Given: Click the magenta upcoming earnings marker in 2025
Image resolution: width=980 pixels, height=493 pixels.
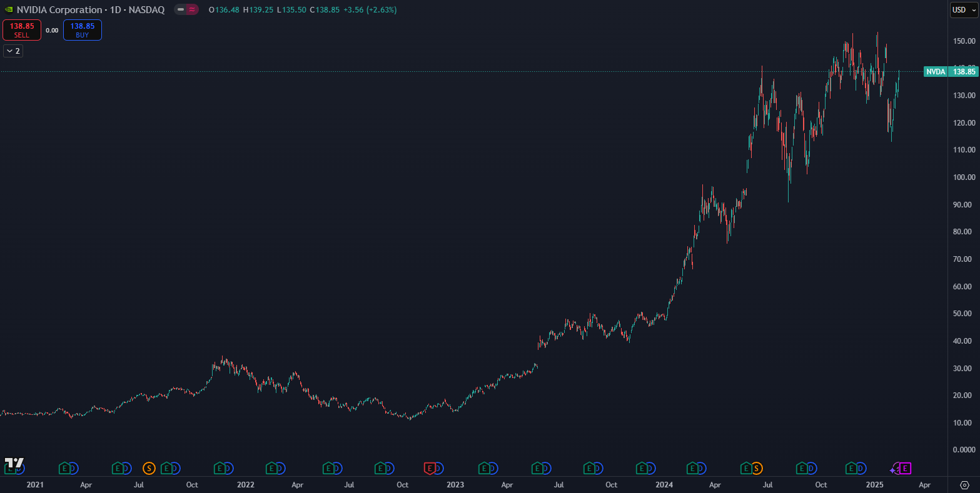Looking at the screenshot, I should tap(905, 468).
